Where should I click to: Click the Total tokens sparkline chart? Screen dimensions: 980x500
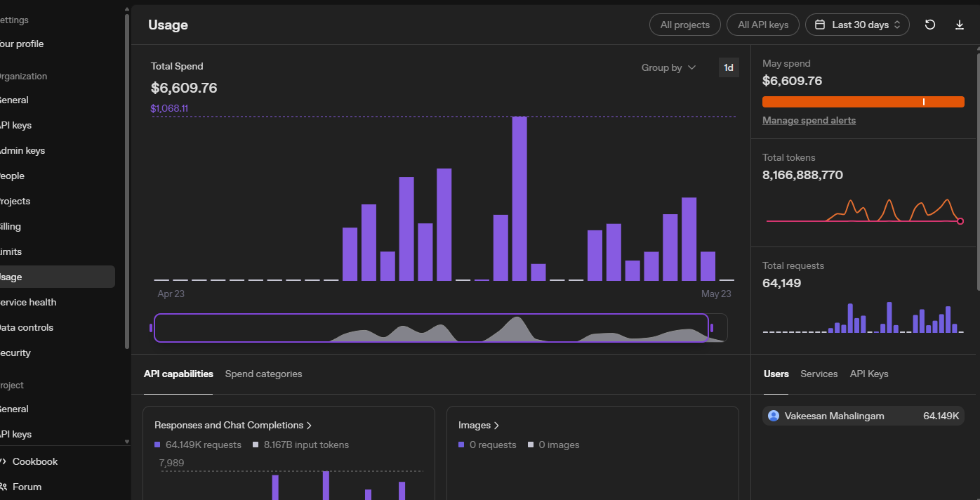(x=865, y=211)
